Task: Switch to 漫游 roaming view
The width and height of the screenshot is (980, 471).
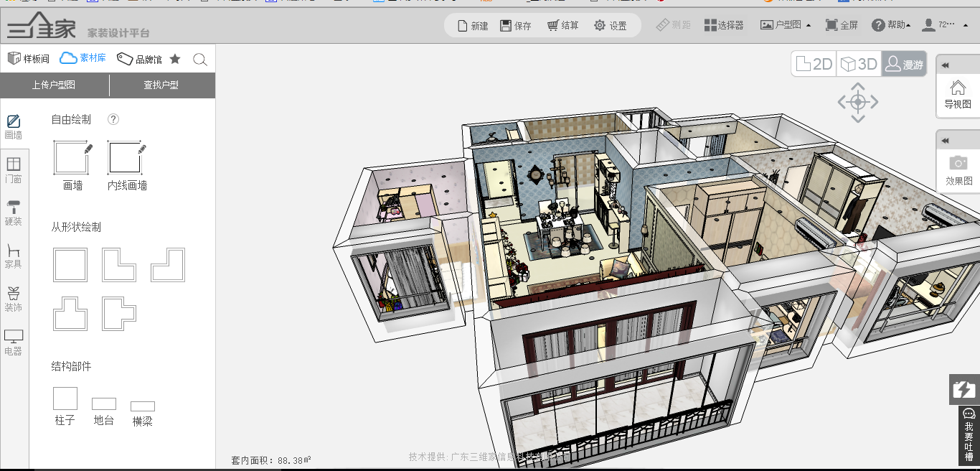Action: pyautogui.click(x=904, y=64)
